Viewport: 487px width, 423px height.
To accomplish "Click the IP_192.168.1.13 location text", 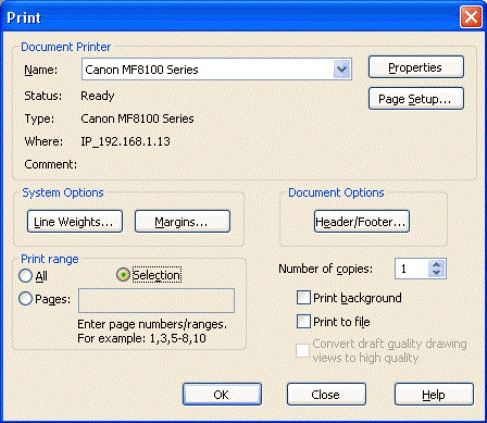I will [125, 142].
